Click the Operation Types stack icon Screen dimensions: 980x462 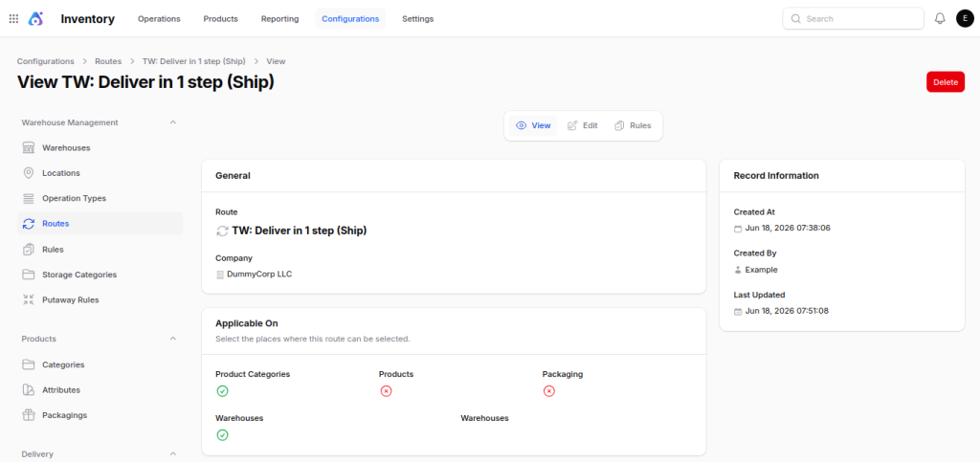pyautogui.click(x=28, y=199)
